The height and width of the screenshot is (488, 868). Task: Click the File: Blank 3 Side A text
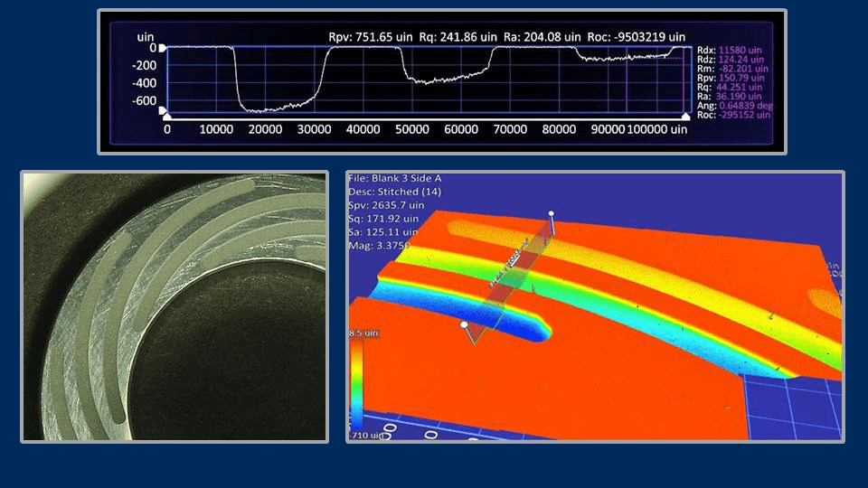[x=395, y=178]
